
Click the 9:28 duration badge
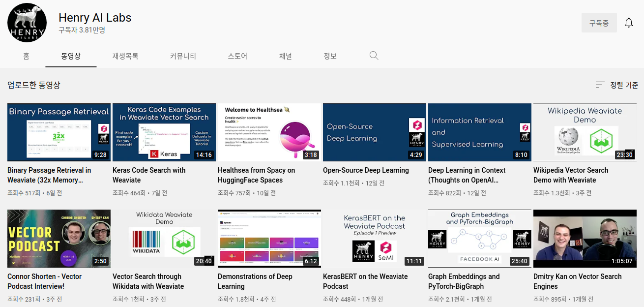click(x=100, y=155)
